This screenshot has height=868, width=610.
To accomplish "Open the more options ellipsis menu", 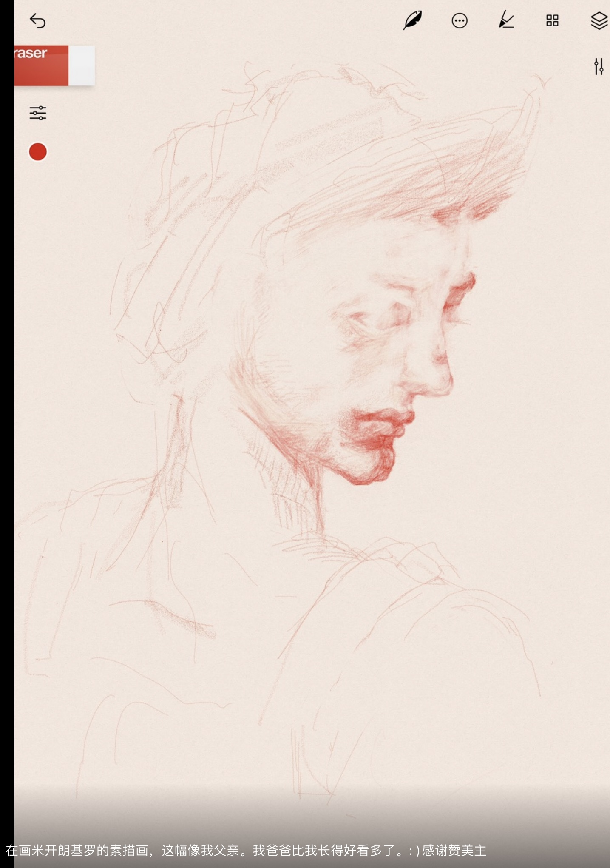I will 460,20.
